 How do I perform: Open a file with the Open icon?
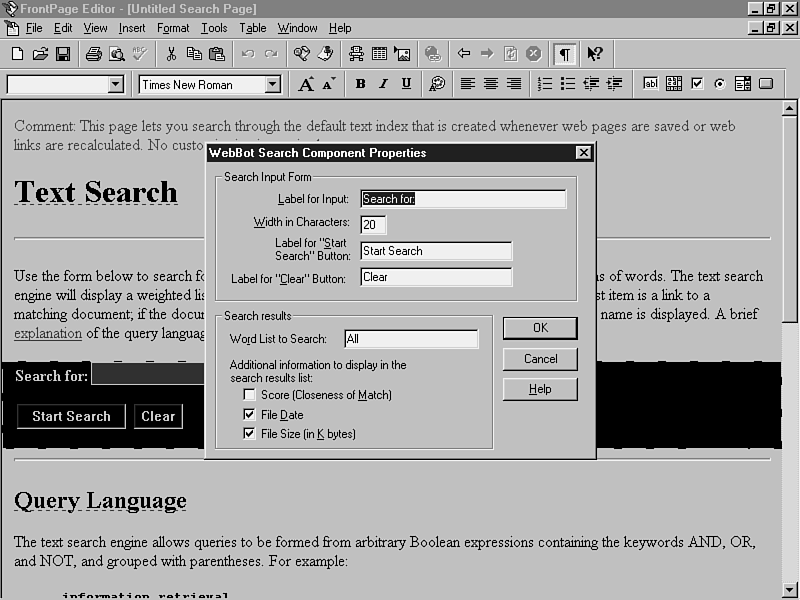[x=40, y=54]
